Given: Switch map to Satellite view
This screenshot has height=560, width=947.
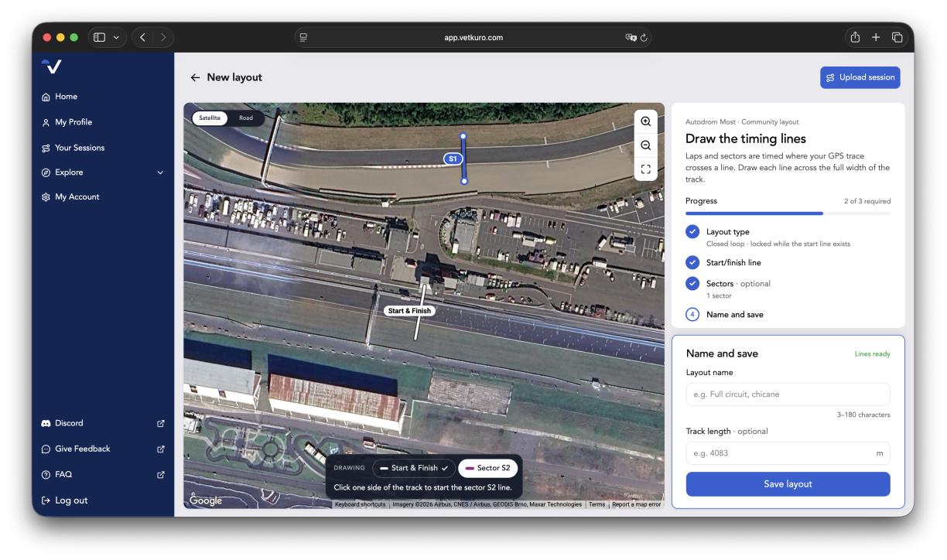Looking at the screenshot, I should pos(210,118).
